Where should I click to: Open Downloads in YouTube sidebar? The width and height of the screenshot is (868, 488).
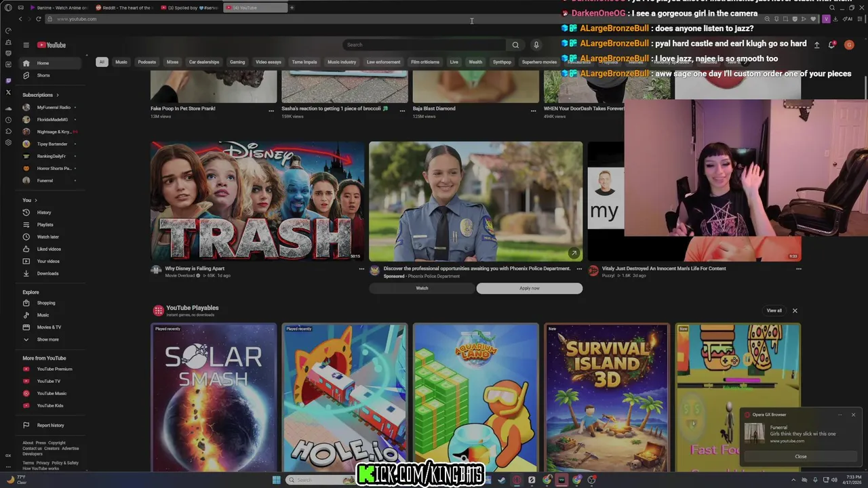[49, 273]
